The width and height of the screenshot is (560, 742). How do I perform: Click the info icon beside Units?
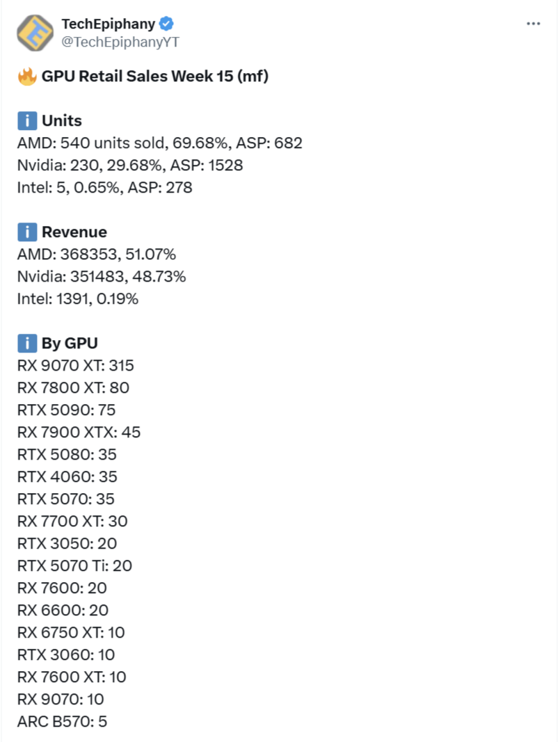click(27, 121)
